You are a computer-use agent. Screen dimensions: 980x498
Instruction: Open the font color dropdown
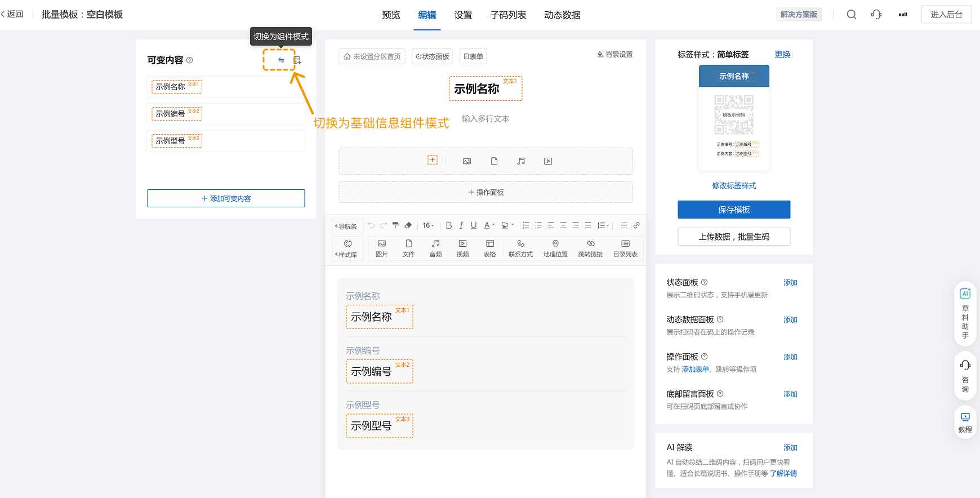(489, 225)
